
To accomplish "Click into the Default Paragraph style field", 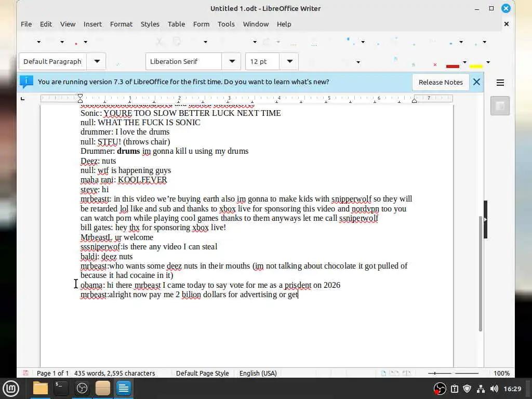I will [53, 61].
